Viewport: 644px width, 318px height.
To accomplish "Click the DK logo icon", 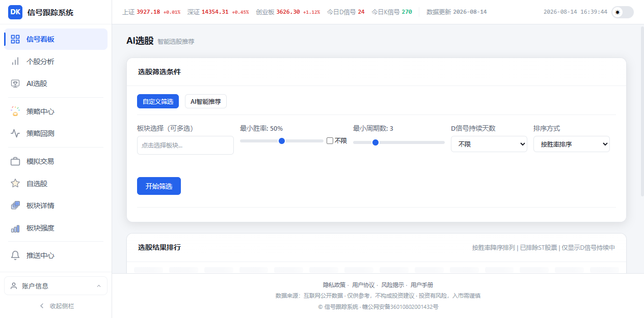I will [x=15, y=12].
